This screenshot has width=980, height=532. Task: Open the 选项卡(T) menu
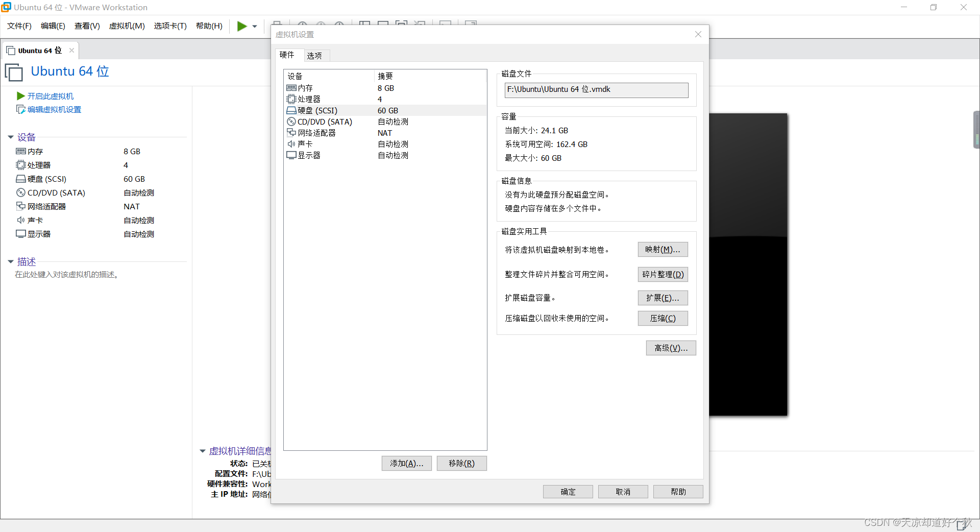170,26
